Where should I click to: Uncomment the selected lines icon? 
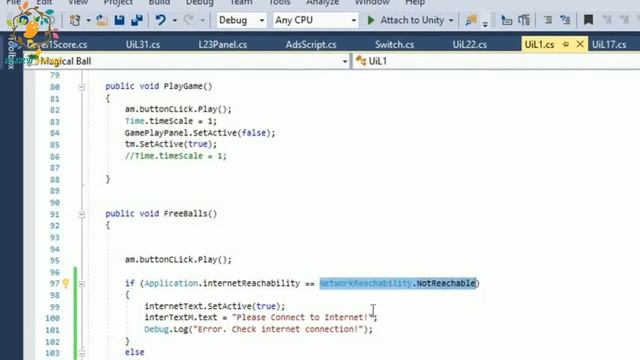coord(565,20)
